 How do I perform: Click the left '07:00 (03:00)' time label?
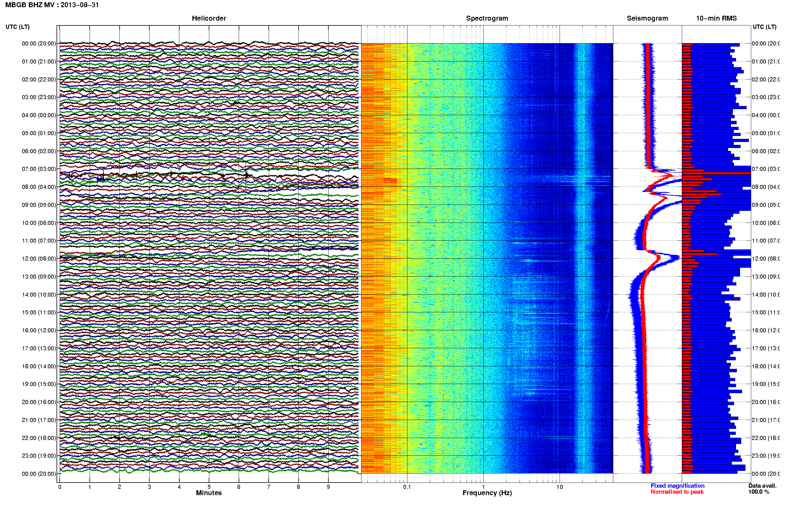point(39,169)
